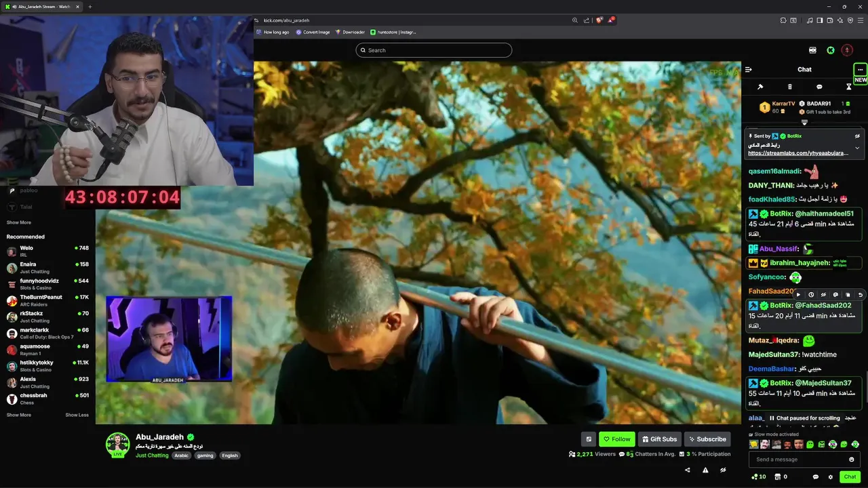
Task: Select the gaming tag
Action: click(x=205, y=455)
